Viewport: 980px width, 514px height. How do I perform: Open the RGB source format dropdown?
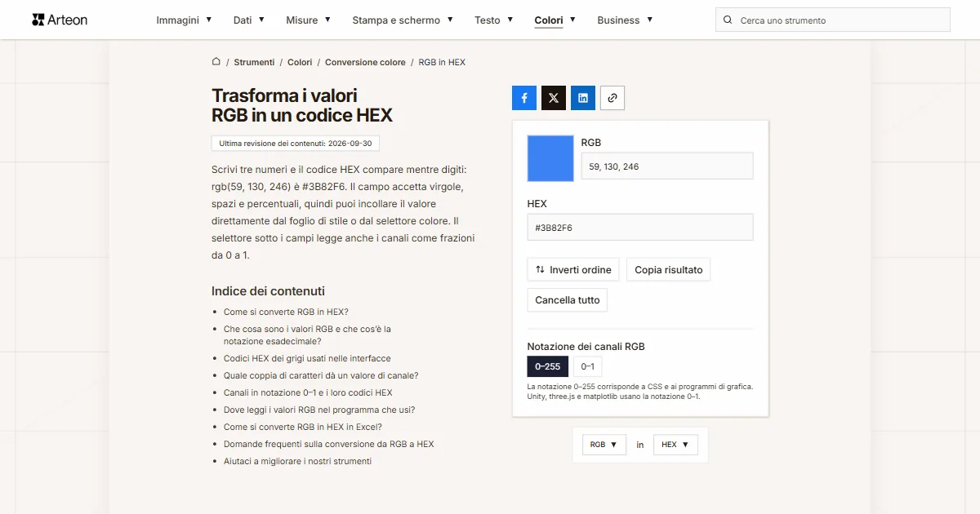(x=604, y=445)
